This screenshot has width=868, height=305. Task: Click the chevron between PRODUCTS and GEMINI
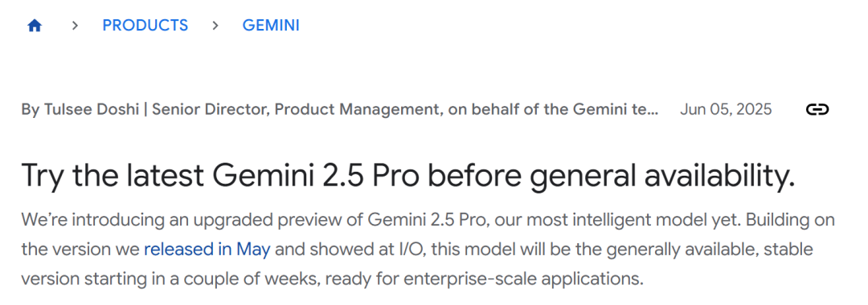click(215, 26)
